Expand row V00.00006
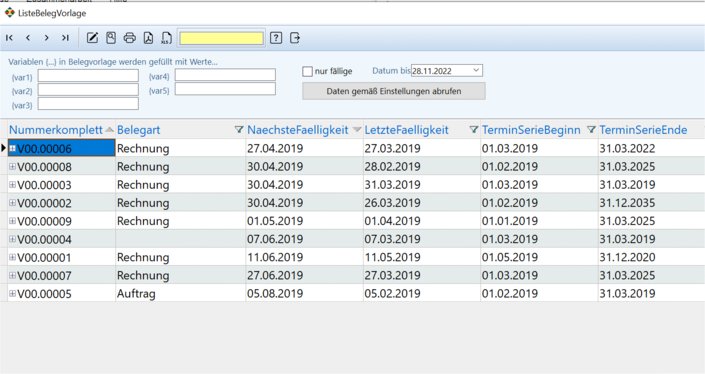The width and height of the screenshot is (705, 374). (x=13, y=148)
